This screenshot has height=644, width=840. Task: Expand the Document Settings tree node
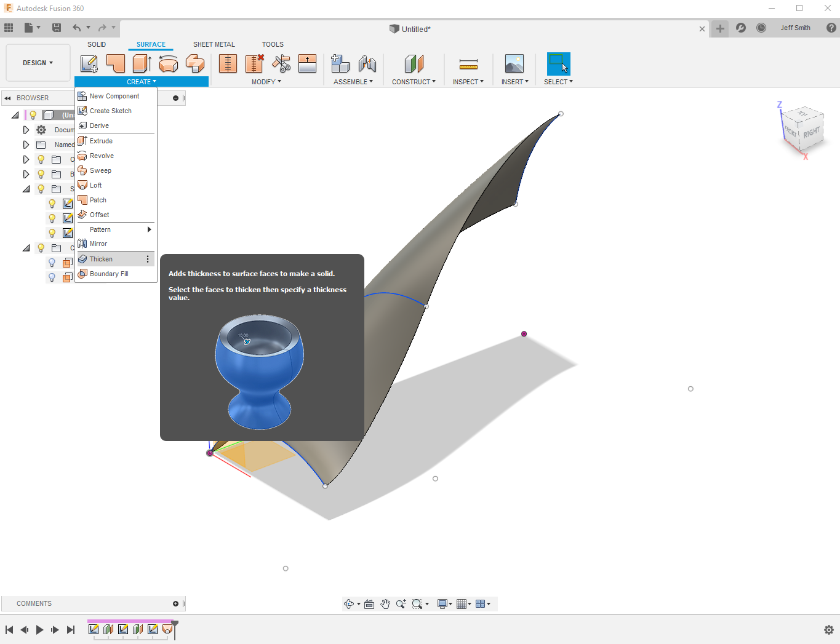pos(26,130)
